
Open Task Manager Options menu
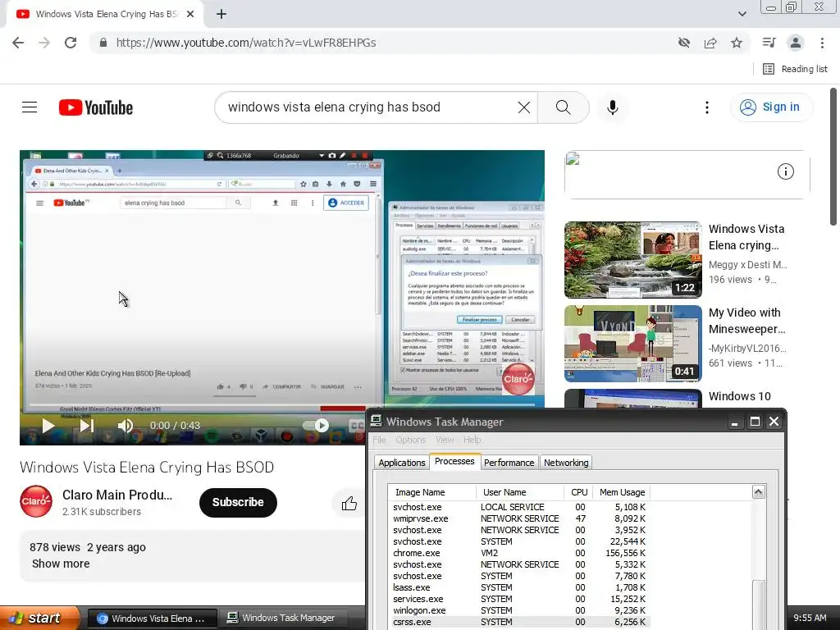[411, 440]
